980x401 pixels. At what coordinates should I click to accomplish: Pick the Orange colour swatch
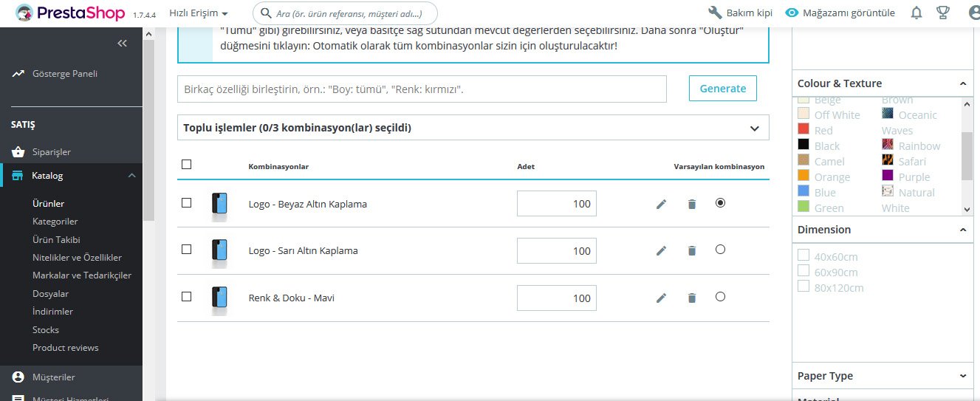[803, 176]
